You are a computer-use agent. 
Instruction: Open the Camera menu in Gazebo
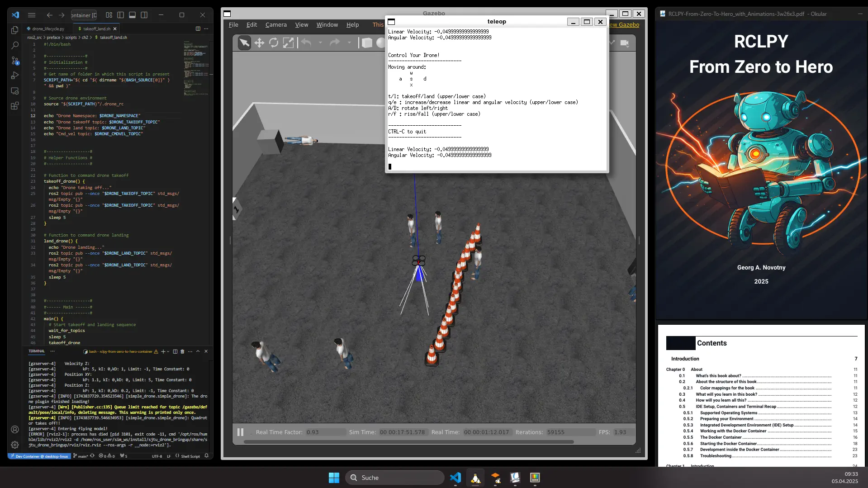[276, 25]
